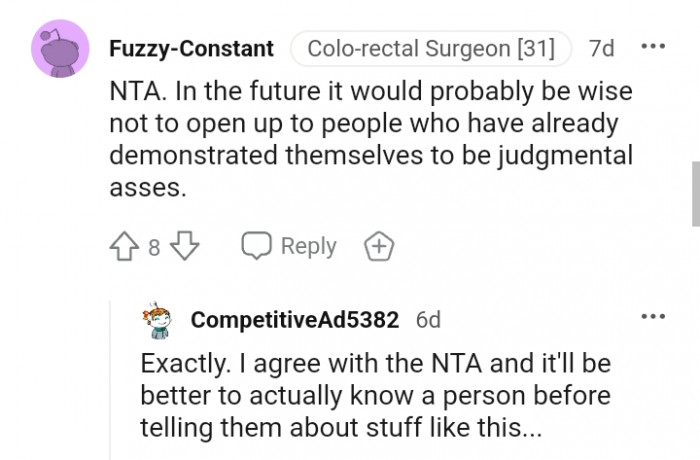This screenshot has width=700, height=460.
Task: Open more options for CompetitiveAd5382's reply
Action: pyautogui.click(x=652, y=317)
